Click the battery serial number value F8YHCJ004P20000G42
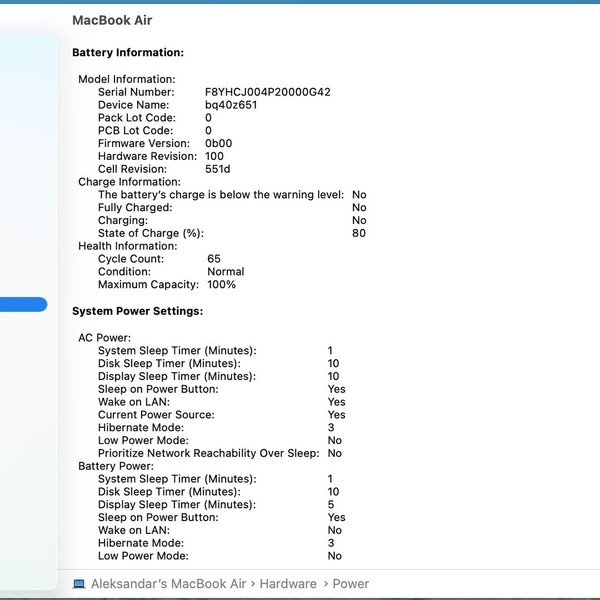Screen dimensions: 600x600 [267, 92]
